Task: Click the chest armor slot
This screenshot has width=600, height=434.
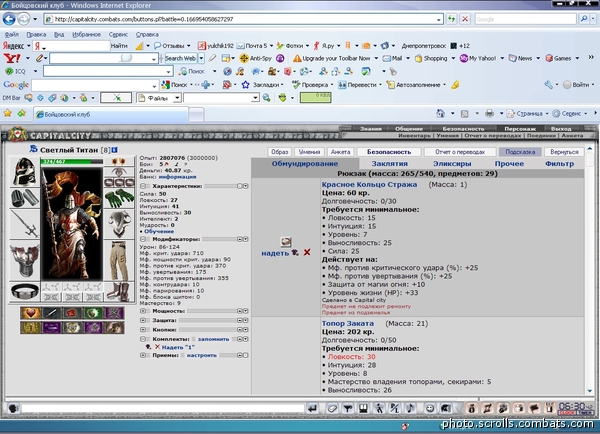Action: tap(24, 260)
